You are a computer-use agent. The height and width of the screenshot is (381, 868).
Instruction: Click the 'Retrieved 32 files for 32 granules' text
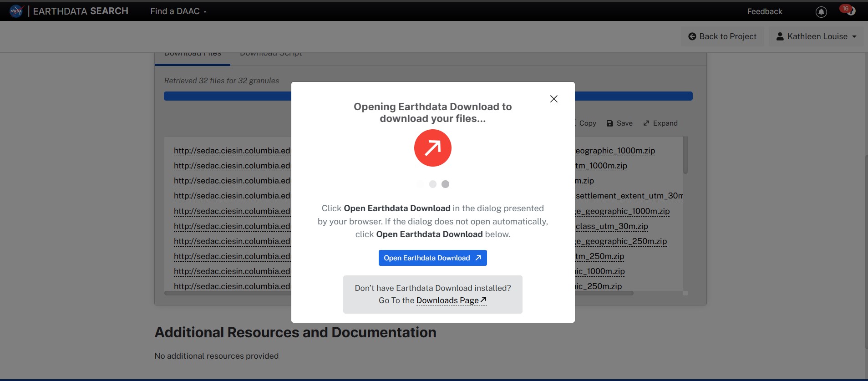pos(222,81)
